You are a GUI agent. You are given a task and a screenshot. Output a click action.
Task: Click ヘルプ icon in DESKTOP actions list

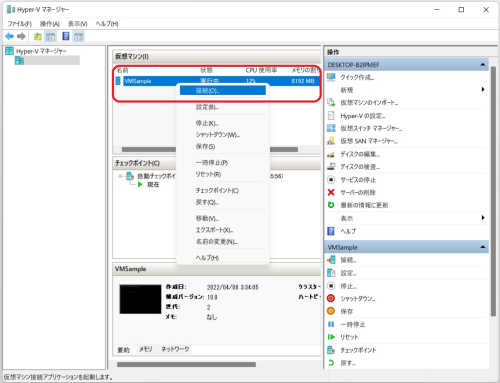pyautogui.click(x=331, y=231)
